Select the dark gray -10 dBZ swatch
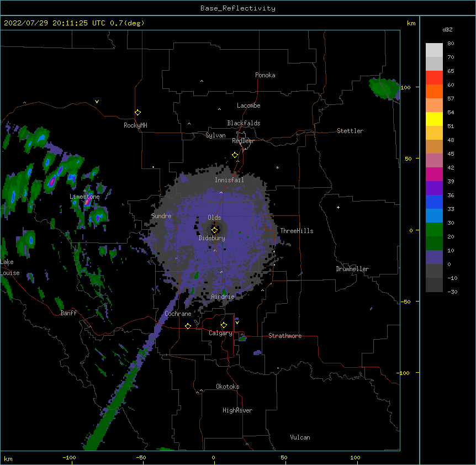The height and width of the screenshot is (465, 476). pyautogui.click(x=434, y=285)
